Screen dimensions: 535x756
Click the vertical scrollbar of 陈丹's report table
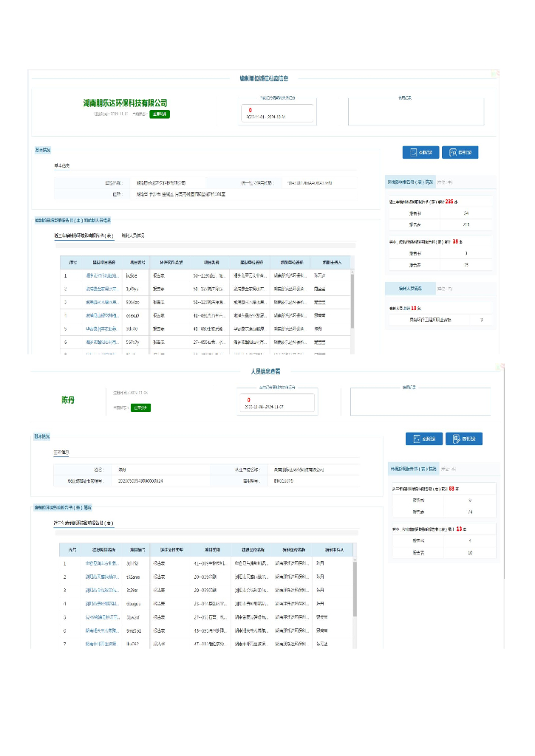pyautogui.click(x=355, y=591)
